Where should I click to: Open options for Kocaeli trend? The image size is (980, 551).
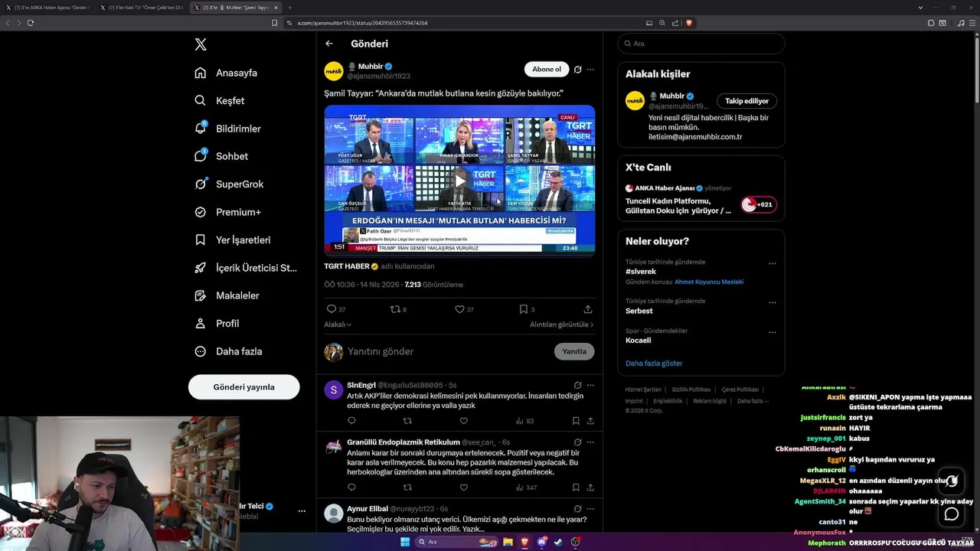point(772,332)
